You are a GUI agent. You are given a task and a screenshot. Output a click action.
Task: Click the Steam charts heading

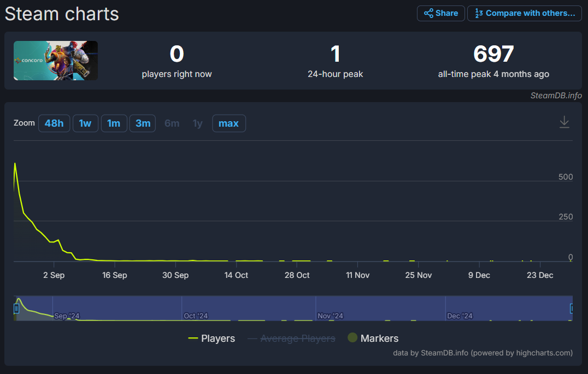[x=62, y=14]
